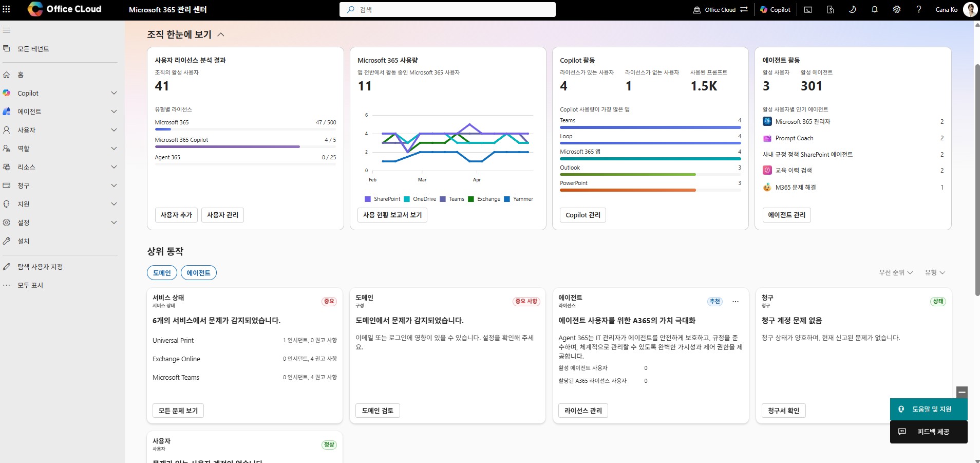Open 사용 현황 보고서 보기
Image resolution: width=980 pixels, height=463 pixels.
pos(392,215)
